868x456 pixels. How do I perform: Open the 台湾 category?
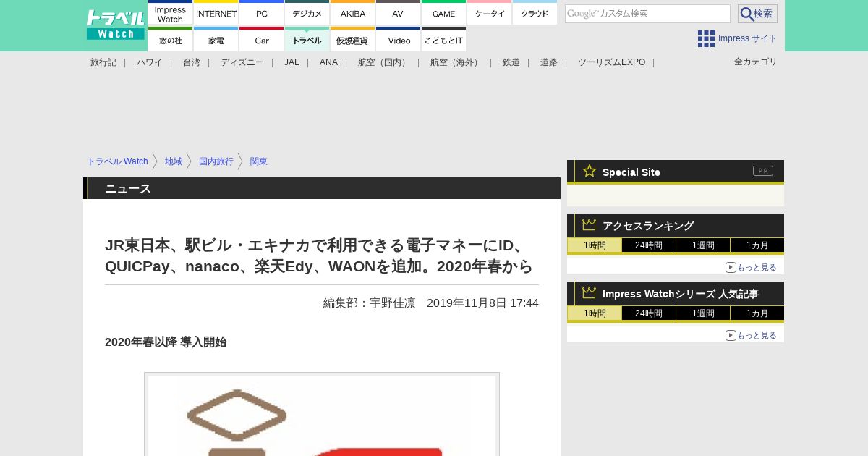tap(192, 62)
